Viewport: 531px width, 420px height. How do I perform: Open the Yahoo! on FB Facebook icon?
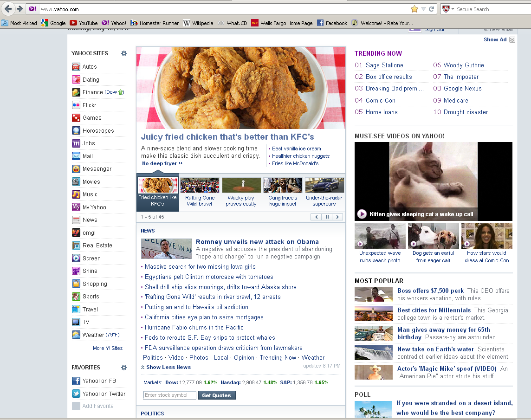pyautogui.click(x=76, y=381)
